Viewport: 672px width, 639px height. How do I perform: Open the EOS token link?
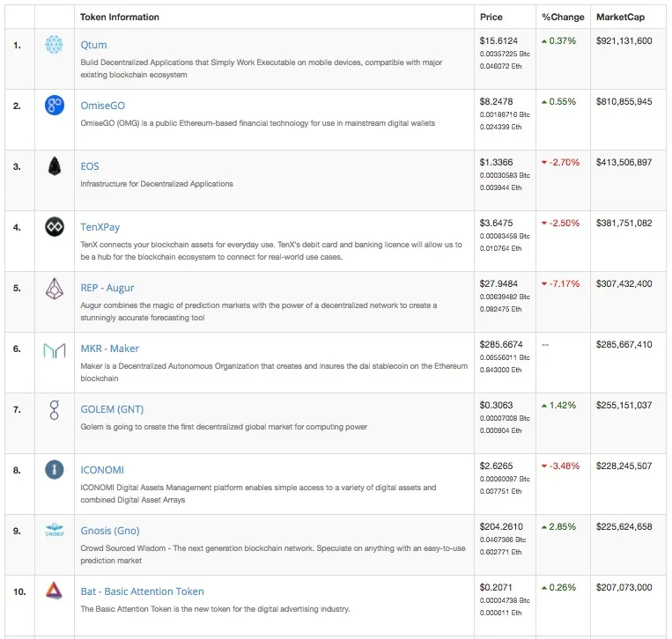point(90,166)
